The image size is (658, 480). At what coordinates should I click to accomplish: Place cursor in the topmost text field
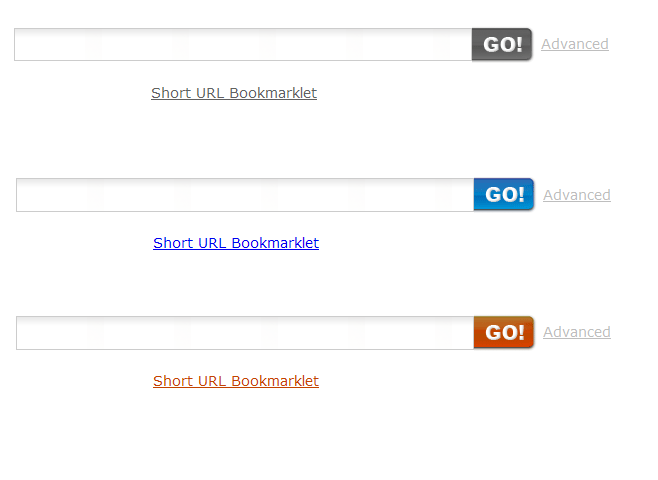(x=243, y=44)
